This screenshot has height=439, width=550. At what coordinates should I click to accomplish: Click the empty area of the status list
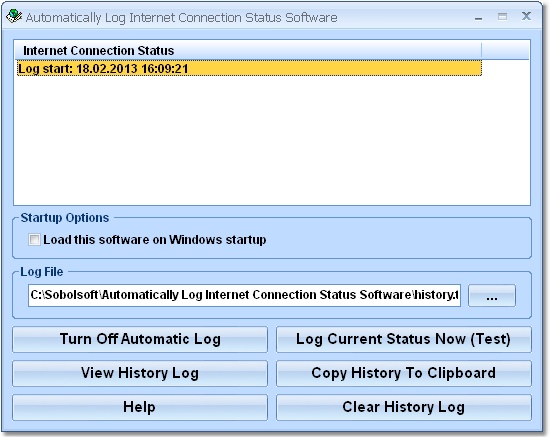[272, 140]
